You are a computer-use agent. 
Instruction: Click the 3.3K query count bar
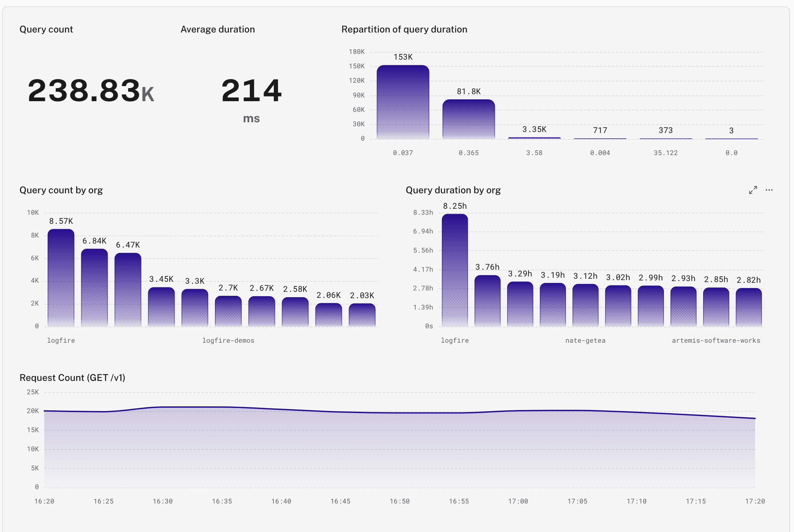coord(194,308)
